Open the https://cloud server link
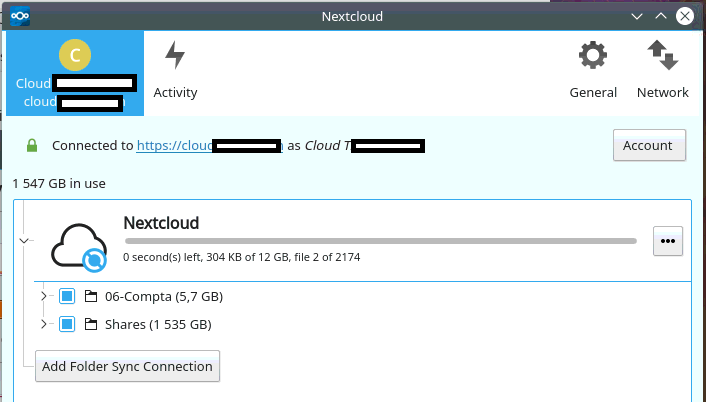706x402 pixels. [210, 145]
